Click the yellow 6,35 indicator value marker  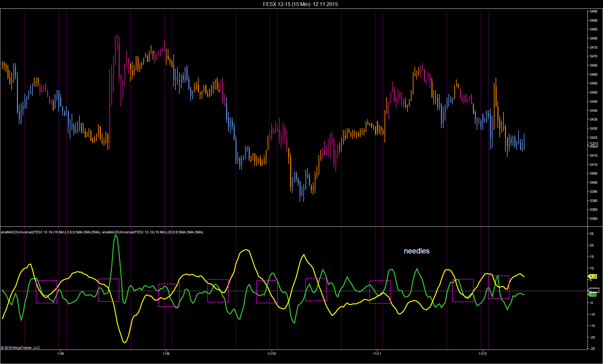[x=593, y=276]
